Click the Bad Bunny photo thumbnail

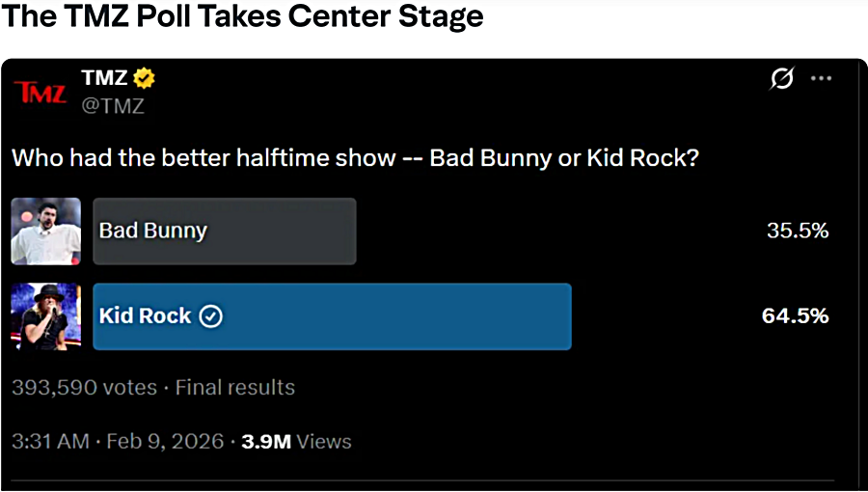45,232
